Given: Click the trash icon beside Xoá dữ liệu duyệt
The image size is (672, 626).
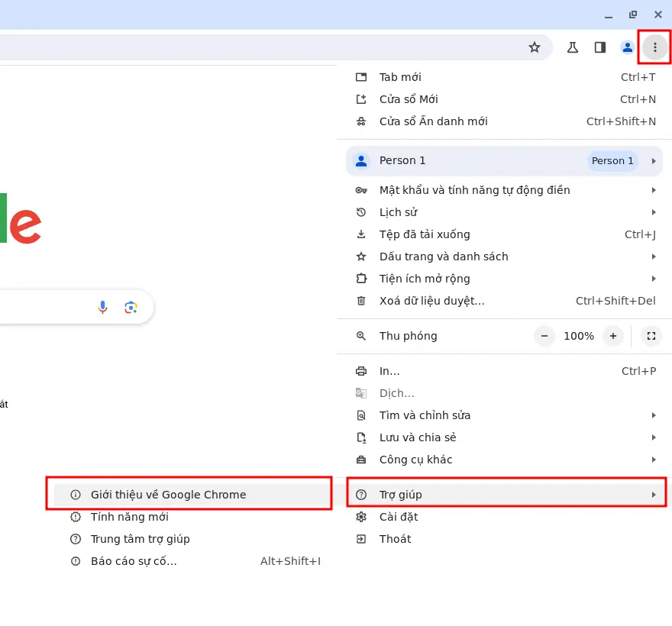Looking at the screenshot, I should pyautogui.click(x=361, y=301).
